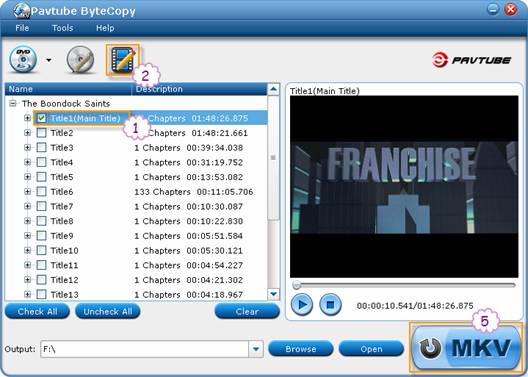Expand the Title2 tree node

click(x=27, y=133)
